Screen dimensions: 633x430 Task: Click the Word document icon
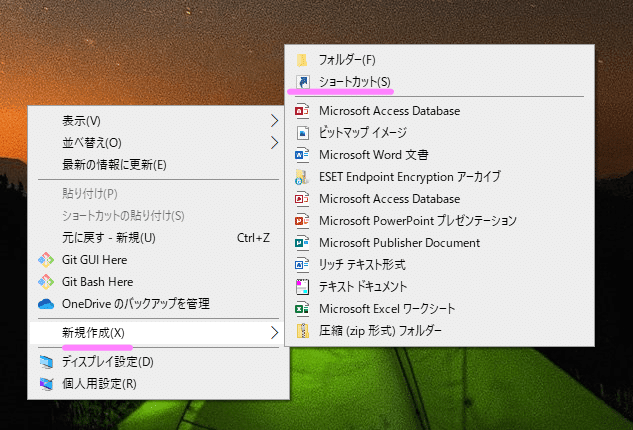click(x=302, y=155)
